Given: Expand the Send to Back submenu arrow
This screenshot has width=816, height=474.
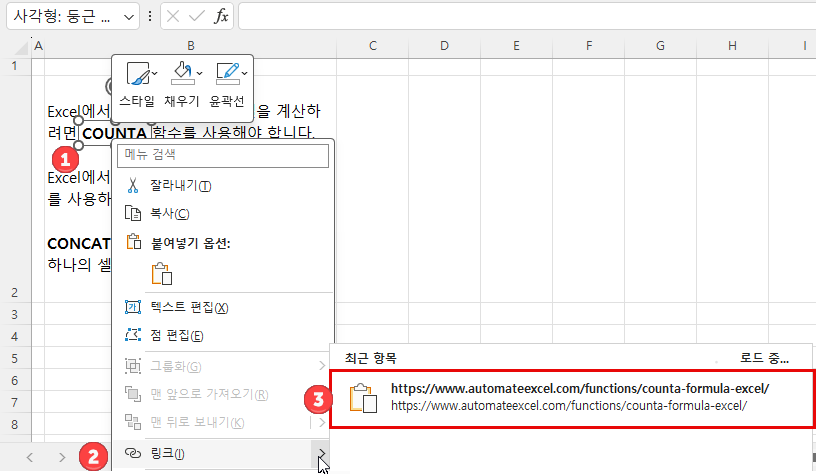Looking at the screenshot, I should tap(322, 422).
